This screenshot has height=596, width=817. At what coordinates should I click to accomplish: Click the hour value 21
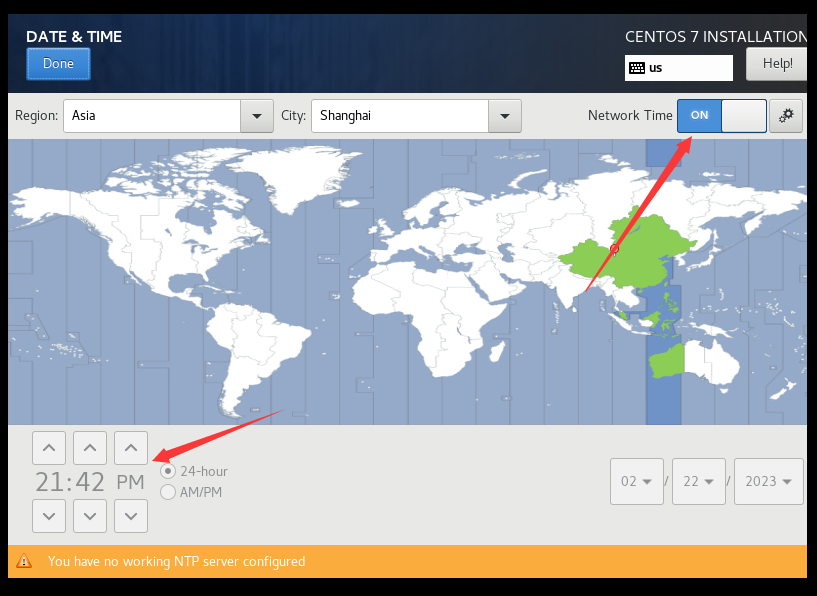48,482
